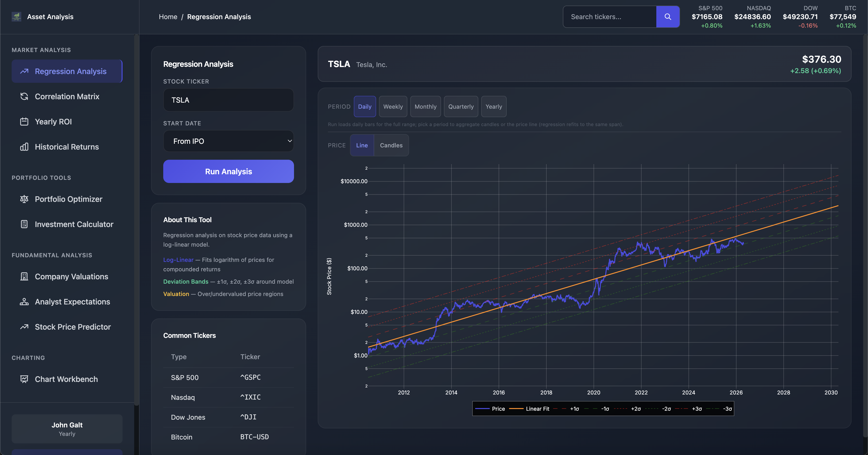Click the Company Valuations building icon
This screenshot has height=455, width=868.
point(24,276)
